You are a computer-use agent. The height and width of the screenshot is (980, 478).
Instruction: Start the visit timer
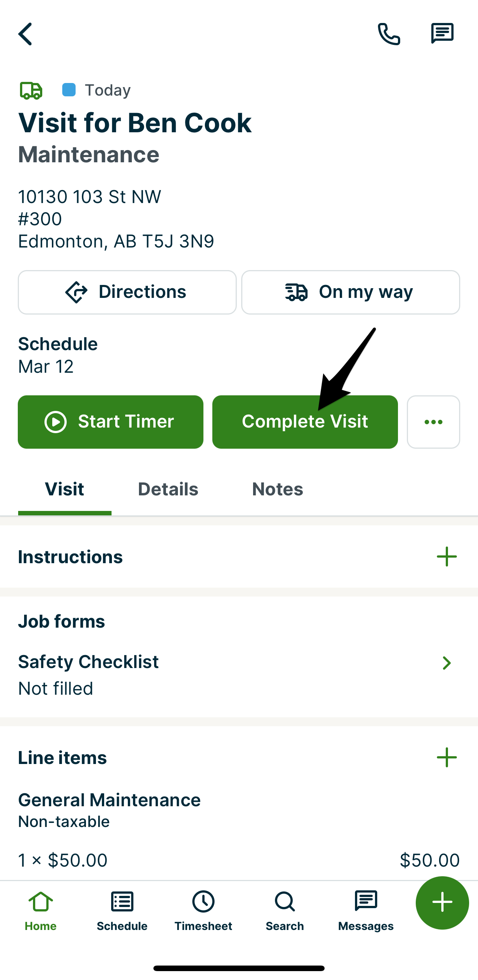[110, 422]
